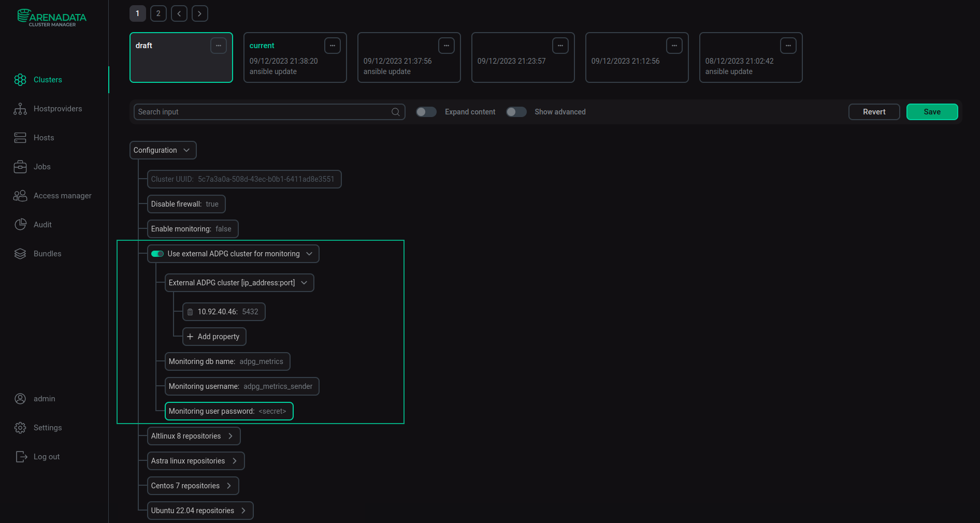Open the Bundles section
Image resolution: width=980 pixels, height=523 pixels.
[x=47, y=254]
